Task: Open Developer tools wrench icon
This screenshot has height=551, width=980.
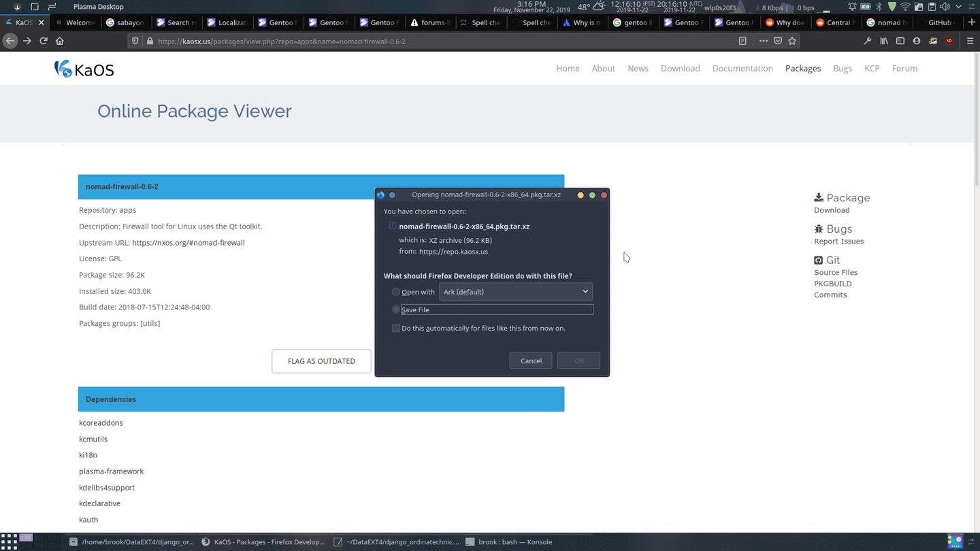Action: point(868,41)
